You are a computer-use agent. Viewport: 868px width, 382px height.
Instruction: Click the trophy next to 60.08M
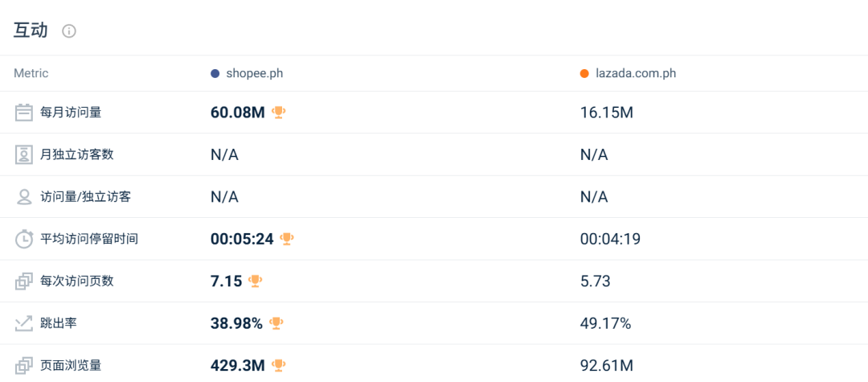click(x=279, y=113)
